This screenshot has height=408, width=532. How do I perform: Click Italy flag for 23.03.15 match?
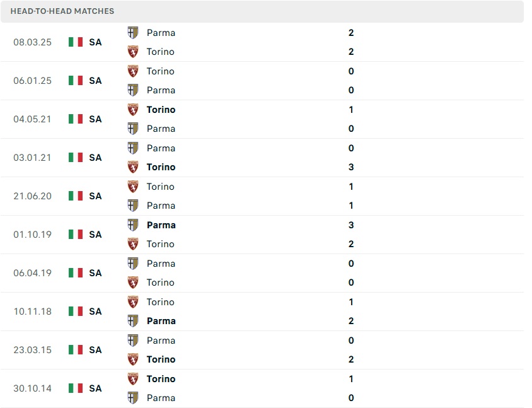click(x=76, y=350)
